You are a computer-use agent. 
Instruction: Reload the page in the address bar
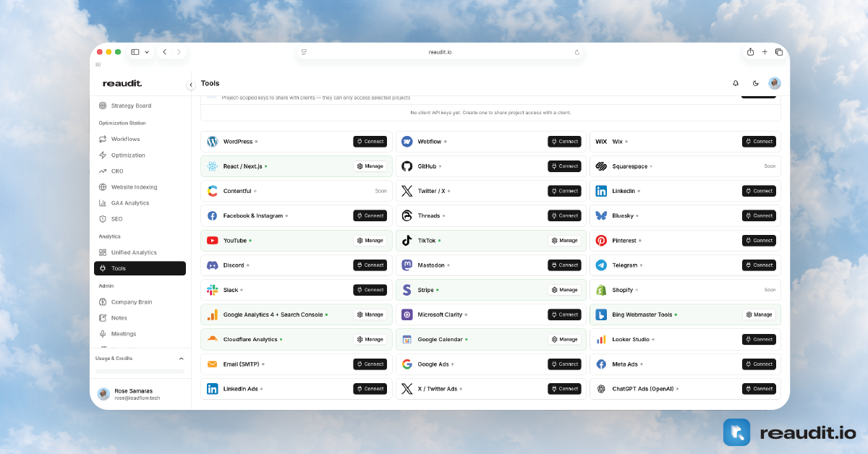pyautogui.click(x=576, y=52)
